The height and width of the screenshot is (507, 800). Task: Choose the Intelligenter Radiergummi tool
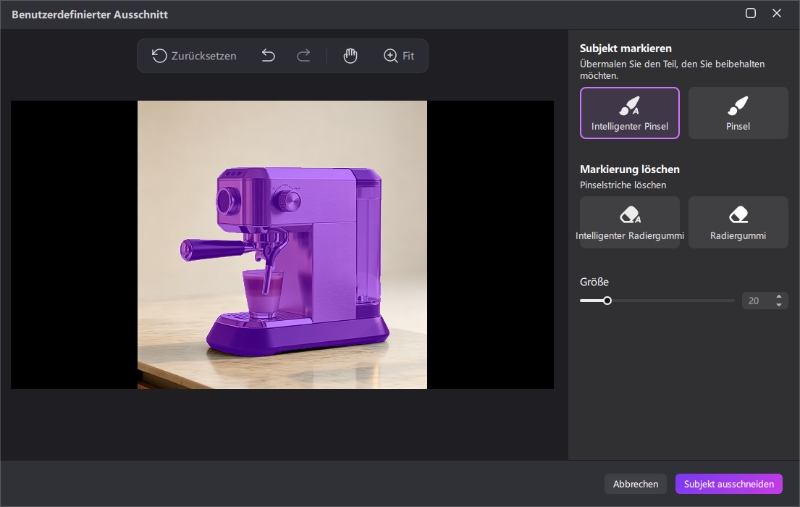pyautogui.click(x=630, y=222)
